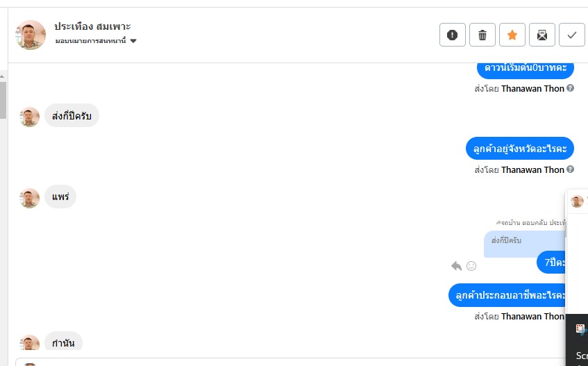588x366 pixels.
Task: Click the กำนัน message bubble
Action: coord(63,342)
